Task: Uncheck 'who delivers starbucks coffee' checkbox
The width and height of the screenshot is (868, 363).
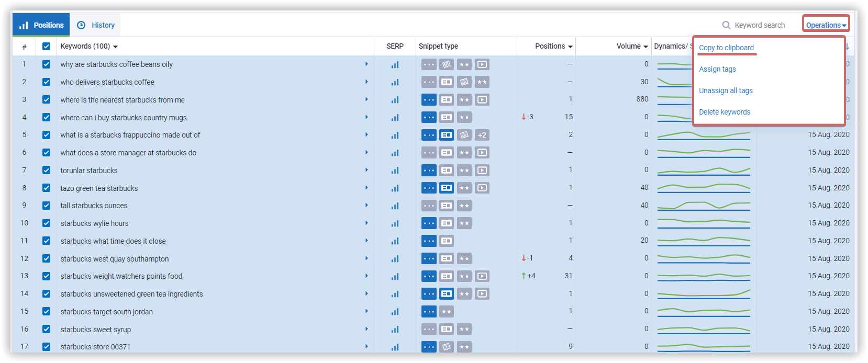Action: click(47, 82)
